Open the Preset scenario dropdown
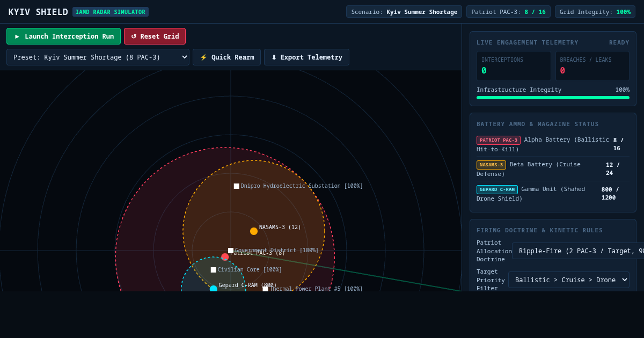 98,57
